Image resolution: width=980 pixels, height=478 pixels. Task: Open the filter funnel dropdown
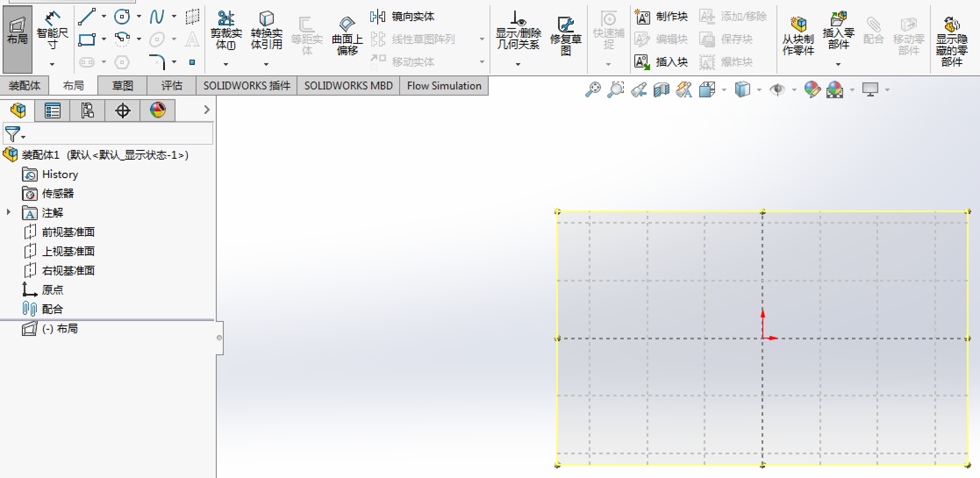15,134
